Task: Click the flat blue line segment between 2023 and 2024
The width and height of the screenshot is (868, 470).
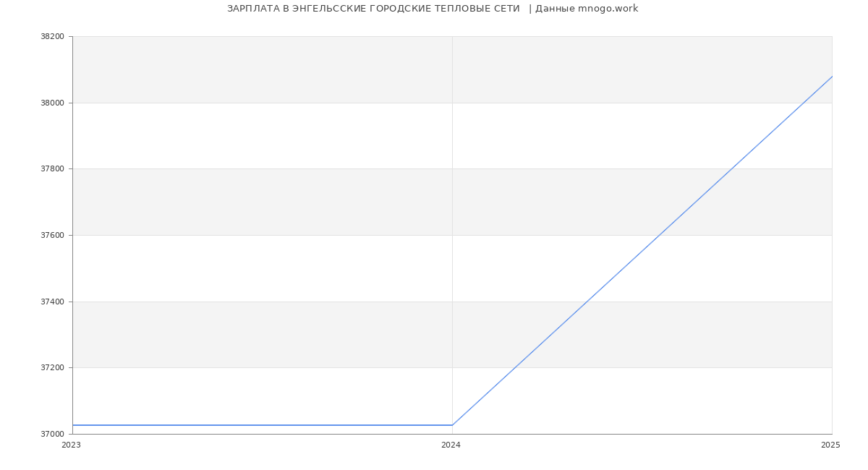Action: click(x=260, y=425)
